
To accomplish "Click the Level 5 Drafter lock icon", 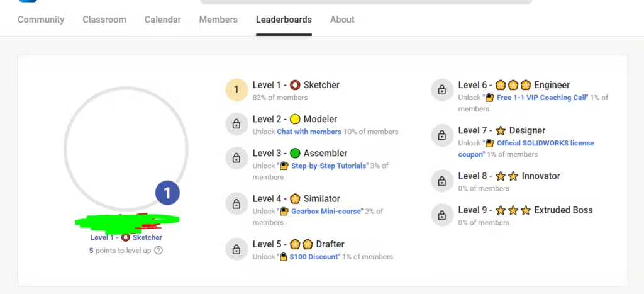I will [236, 249].
